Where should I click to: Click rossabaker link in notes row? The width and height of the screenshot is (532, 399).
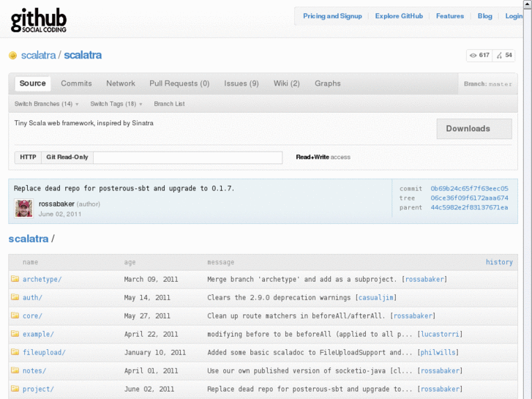point(440,371)
